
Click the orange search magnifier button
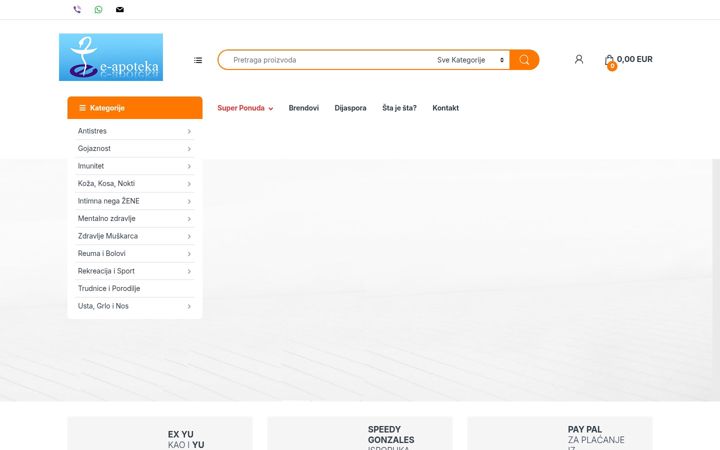[x=524, y=60]
